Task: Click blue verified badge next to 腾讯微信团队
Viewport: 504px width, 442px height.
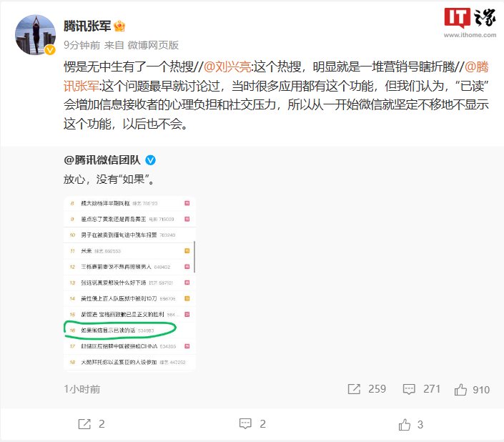Action: click(x=150, y=159)
